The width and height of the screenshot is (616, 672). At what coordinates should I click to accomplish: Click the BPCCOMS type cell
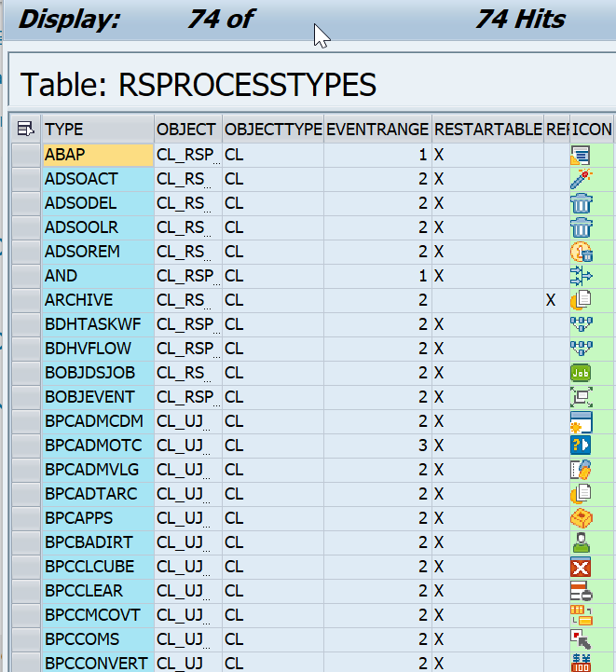pyautogui.click(x=98, y=639)
